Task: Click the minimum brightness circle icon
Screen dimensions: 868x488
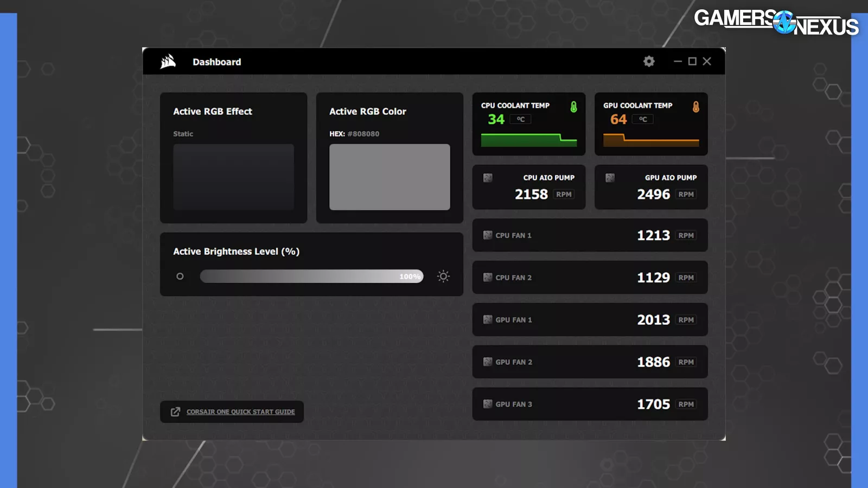Action: 180,277
